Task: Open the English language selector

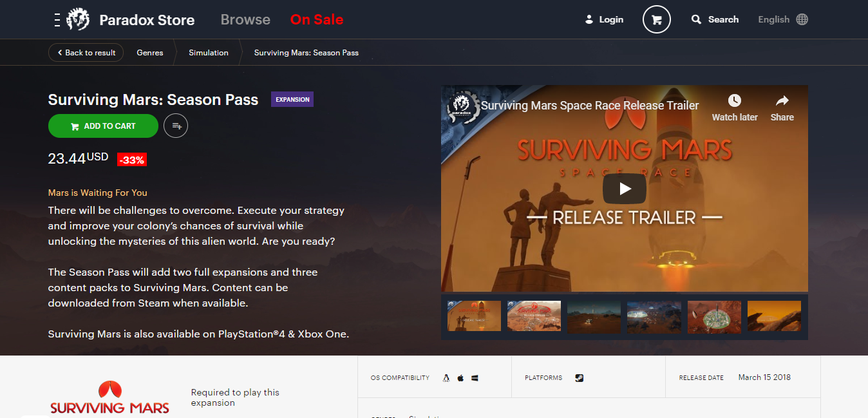Action: (782, 19)
